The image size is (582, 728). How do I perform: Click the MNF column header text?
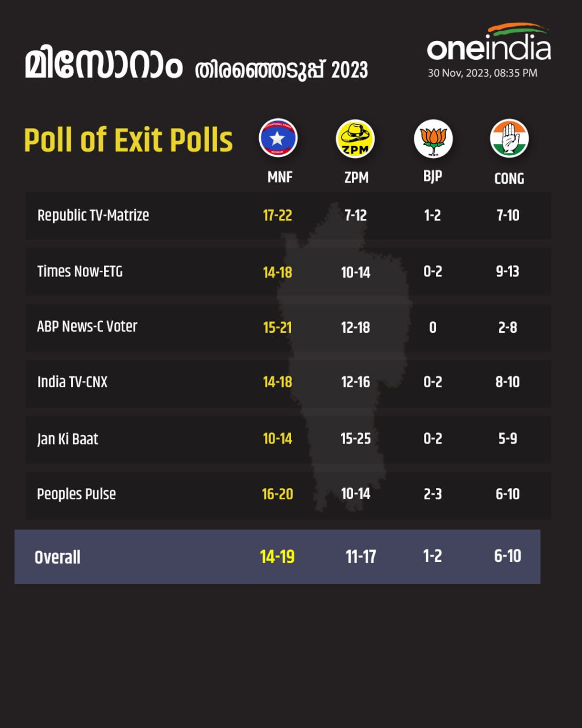[280, 177]
